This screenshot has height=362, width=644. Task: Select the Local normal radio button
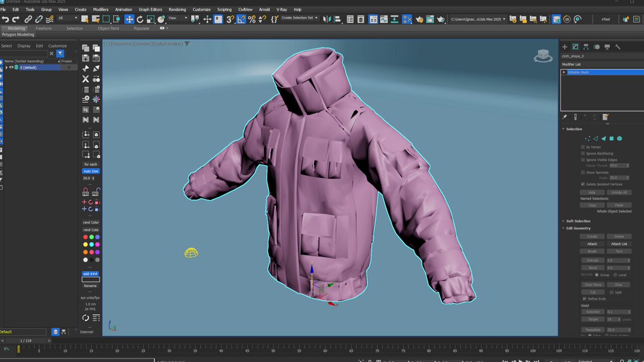pos(616,275)
